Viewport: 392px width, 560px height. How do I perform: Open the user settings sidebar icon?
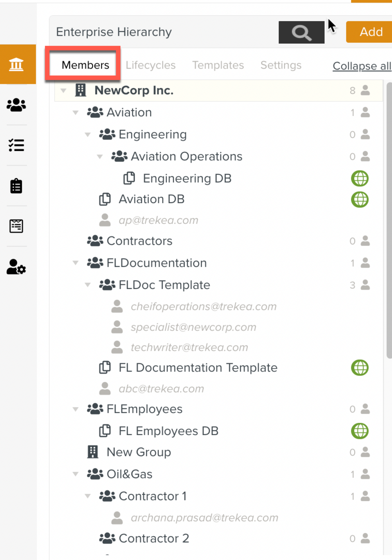[16, 267]
